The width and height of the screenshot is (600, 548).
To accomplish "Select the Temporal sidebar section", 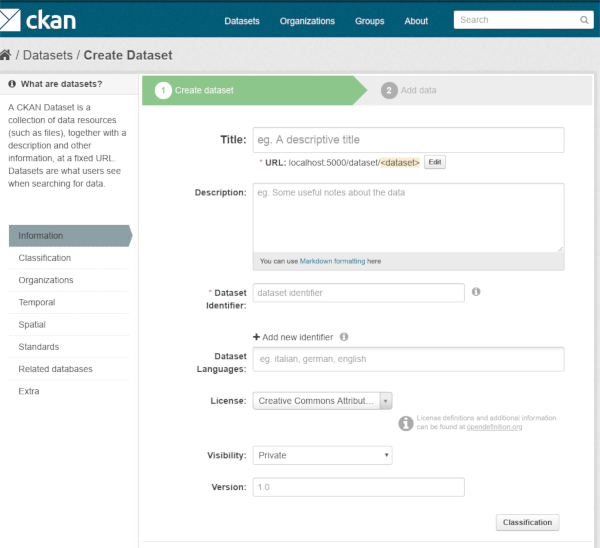I will point(69,302).
